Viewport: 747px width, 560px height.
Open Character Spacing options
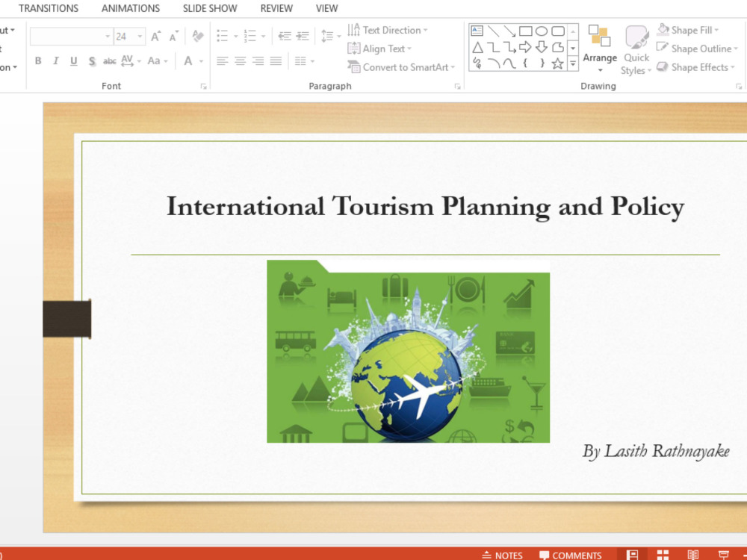[x=131, y=61]
